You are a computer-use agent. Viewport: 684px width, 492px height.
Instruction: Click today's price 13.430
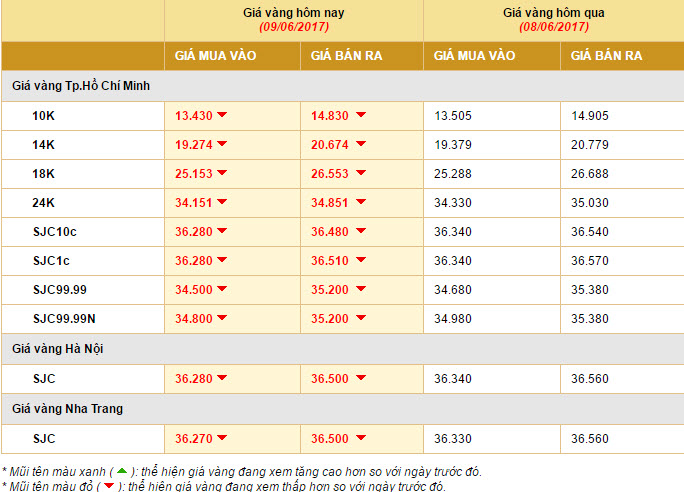tap(194, 116)
